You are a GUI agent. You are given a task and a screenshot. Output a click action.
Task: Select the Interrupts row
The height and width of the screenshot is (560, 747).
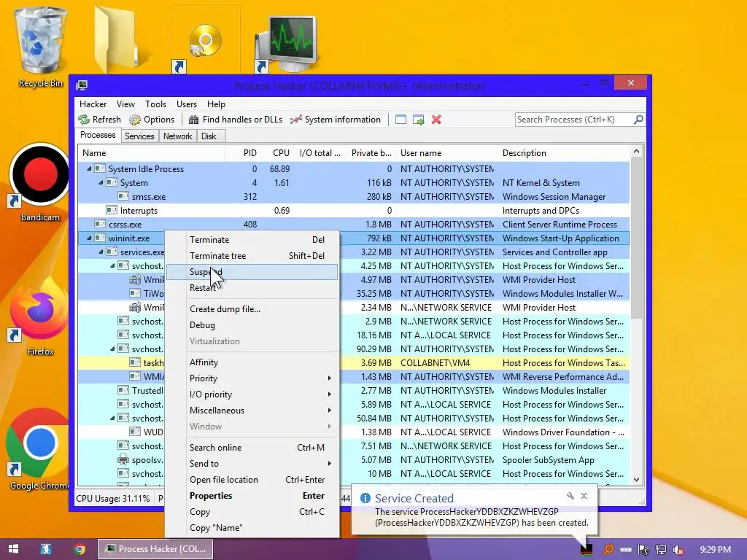[354, 211]
